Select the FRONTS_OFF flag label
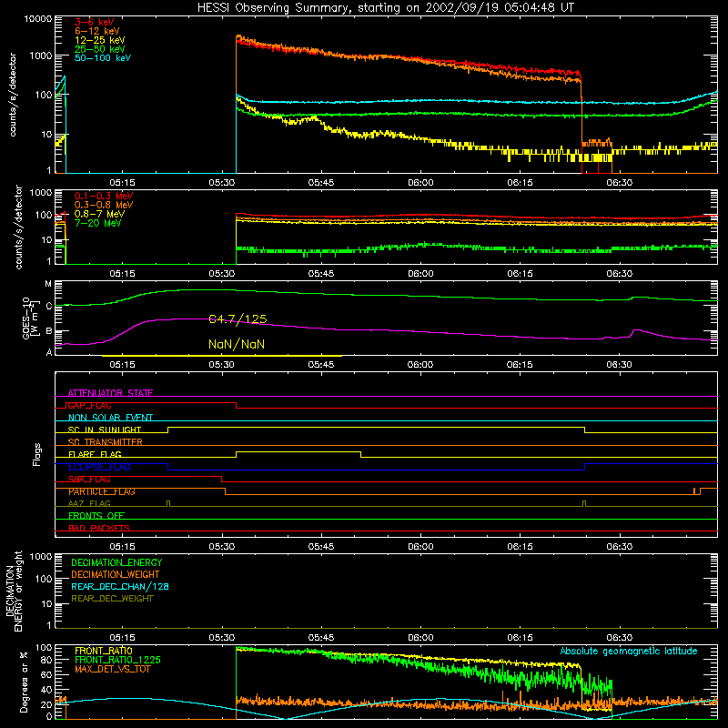 coord(96,515)
